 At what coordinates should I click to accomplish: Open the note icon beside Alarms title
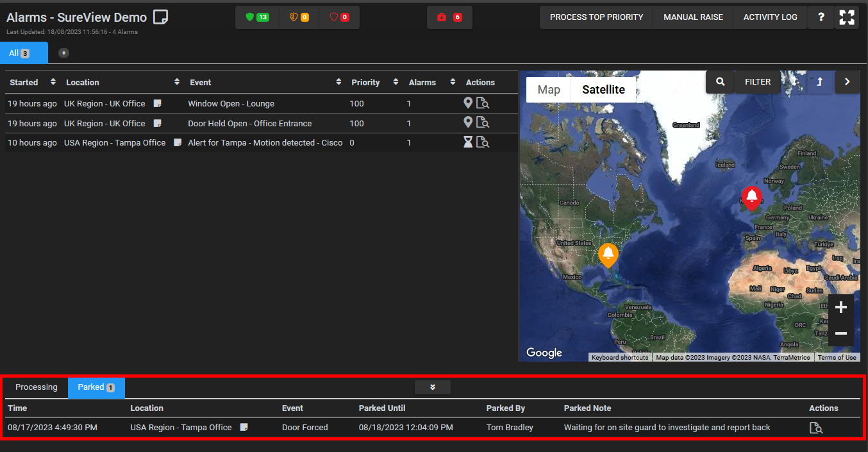click(160, 17)
